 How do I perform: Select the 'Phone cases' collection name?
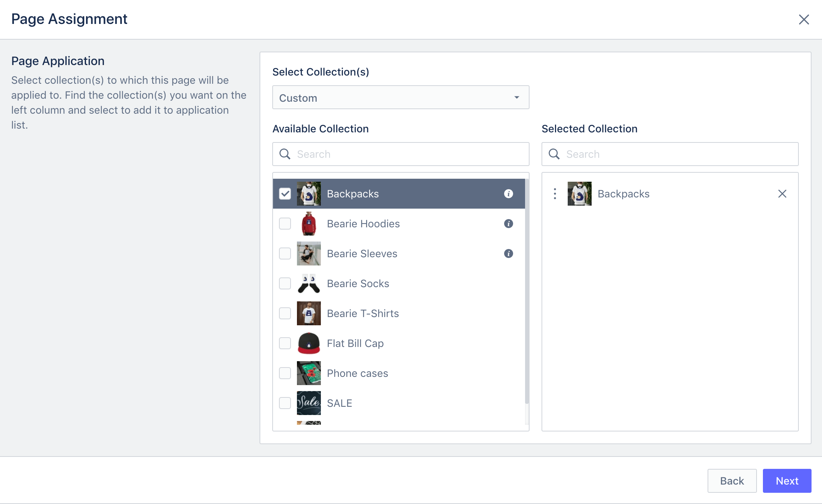coord(358,373)
